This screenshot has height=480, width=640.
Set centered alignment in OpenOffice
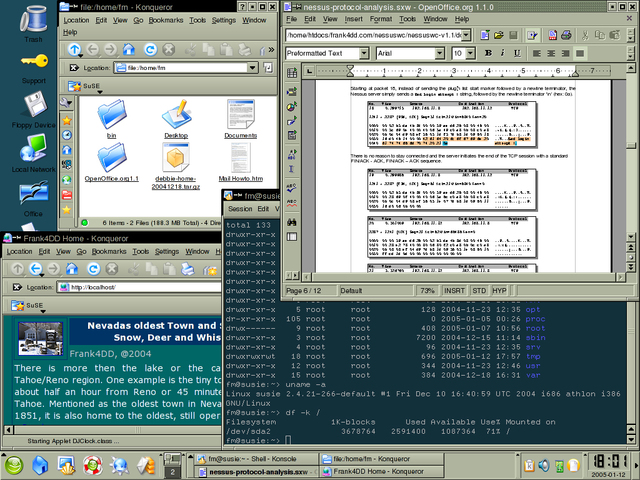click(x=551, y=53)
